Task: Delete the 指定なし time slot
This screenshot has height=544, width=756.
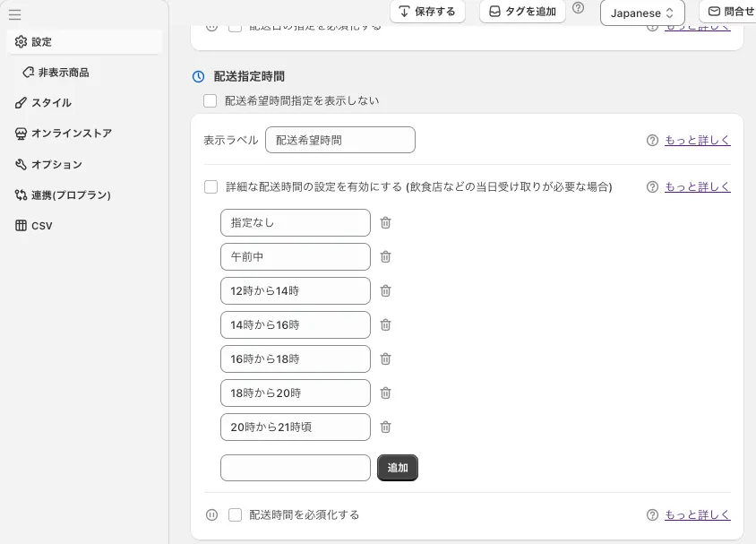Action: click(x=385, y=223)
